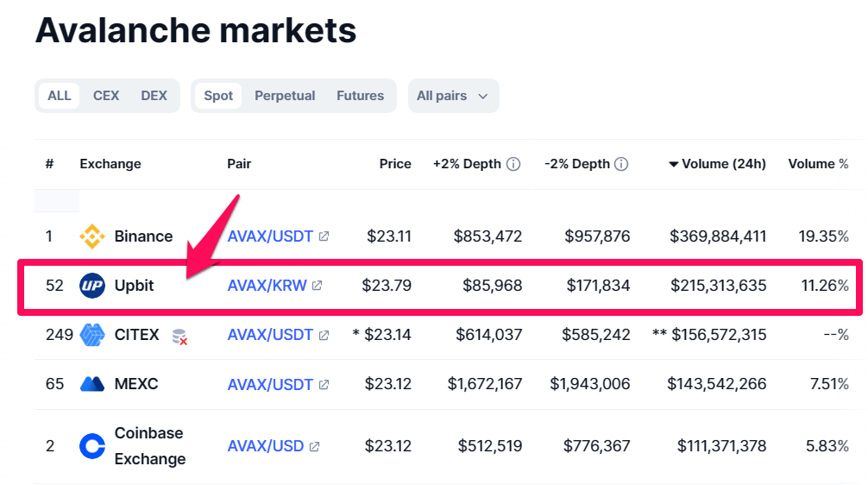
Task: Click the -2% Depth info icon
Action: 621,164
